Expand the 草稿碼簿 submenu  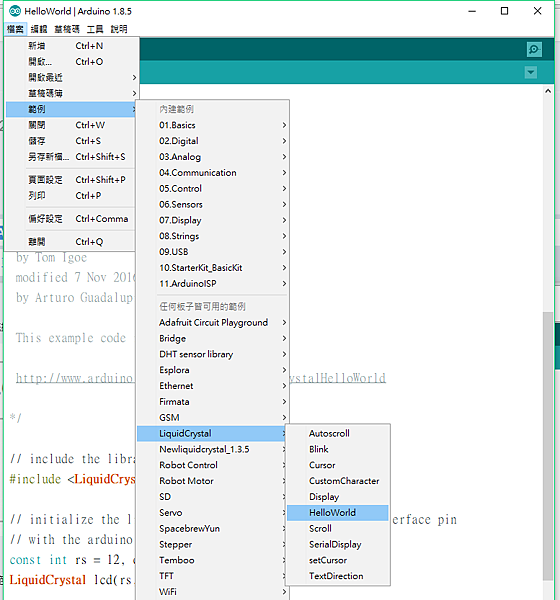point(71,93)
